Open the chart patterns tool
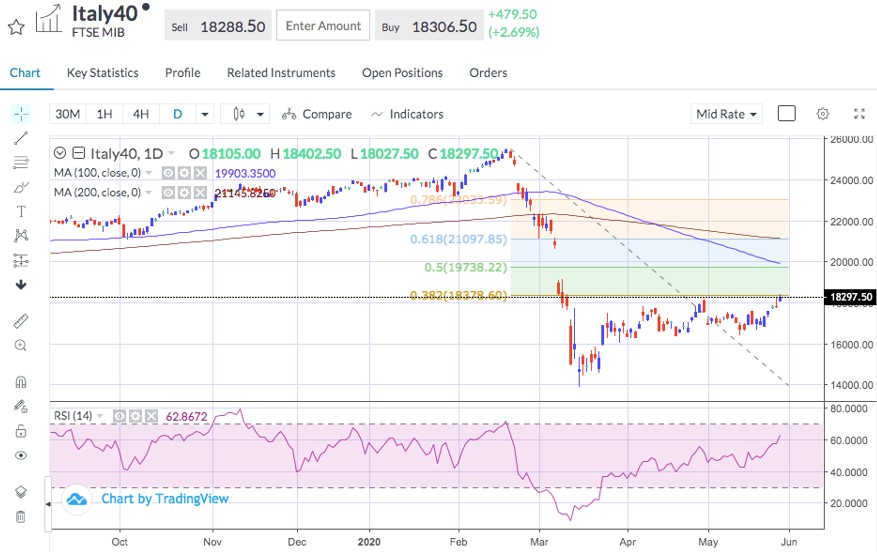Viewport: 877px width, 552px height. point(21,235)
